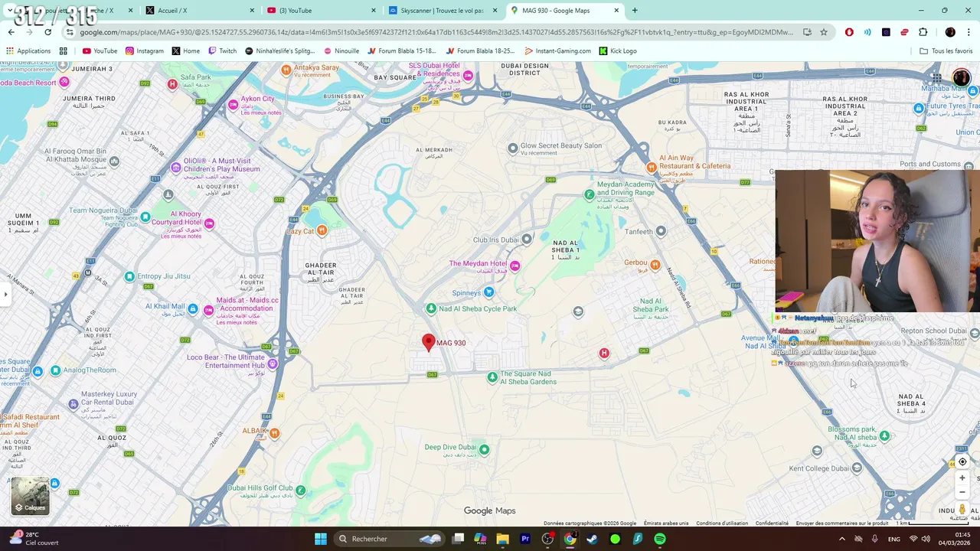Image resolution: width=980 pixels, height=551 pixels.
Task: Click the Spinneys shopping marker
Action: 488,292
